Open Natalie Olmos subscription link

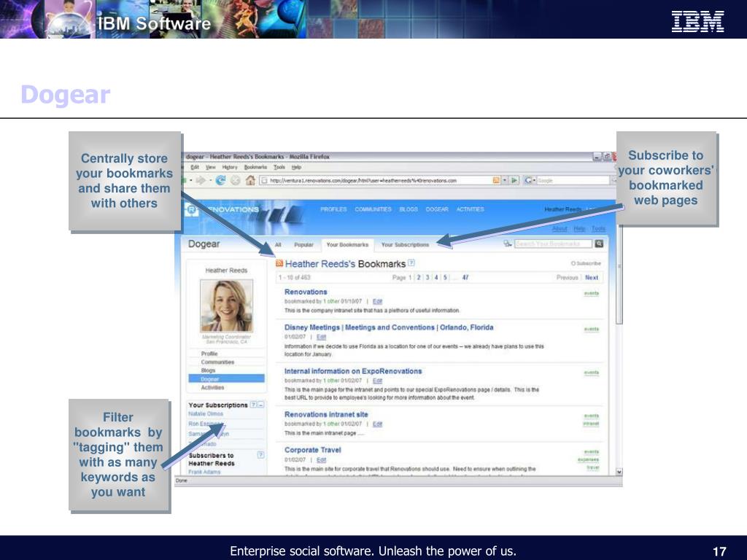click(205, 414)
